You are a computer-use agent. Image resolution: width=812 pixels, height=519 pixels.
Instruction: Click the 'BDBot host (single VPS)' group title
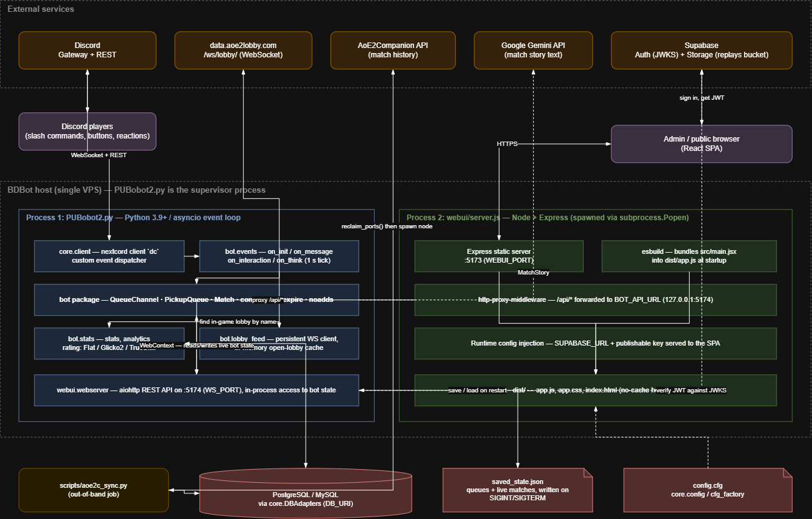pyautogui.click(x=136, y=190)
